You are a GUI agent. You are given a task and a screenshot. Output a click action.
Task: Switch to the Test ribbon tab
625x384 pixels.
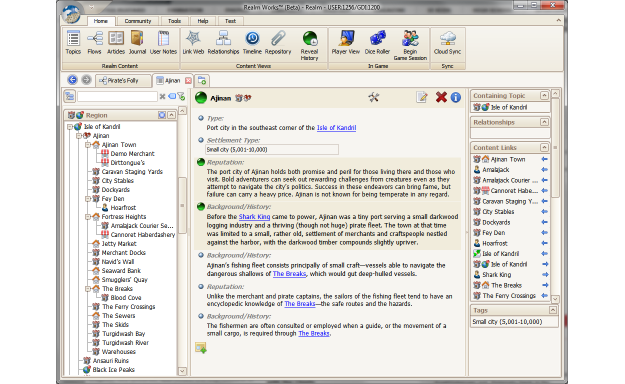(230, 21)
